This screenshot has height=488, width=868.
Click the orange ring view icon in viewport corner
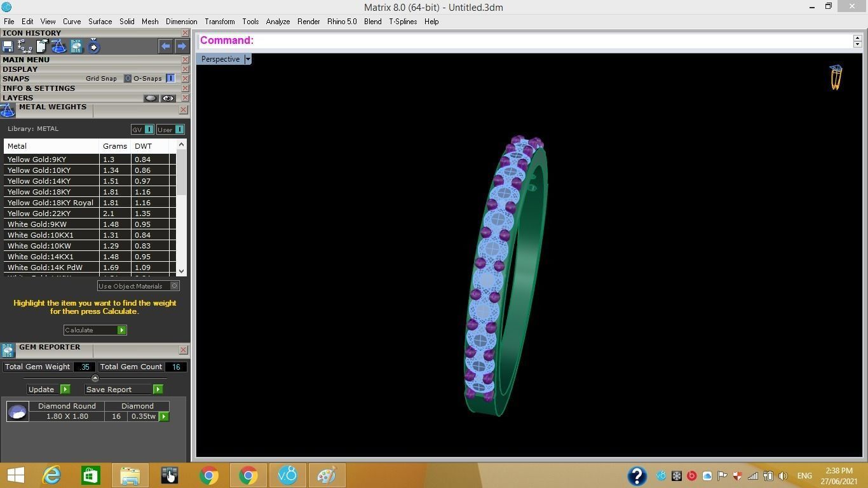tap(836, 77)
